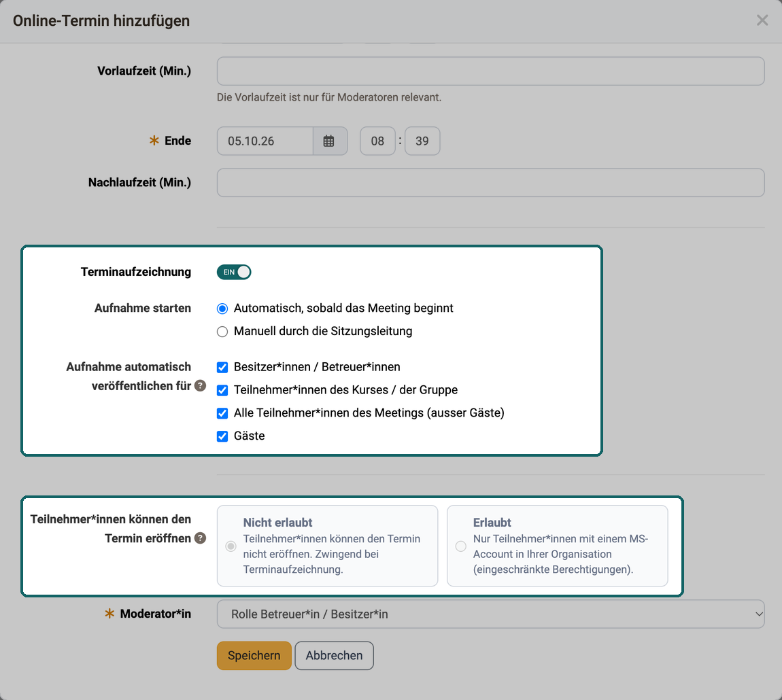Click the Ende date field 05.10.26

(265, 141)
